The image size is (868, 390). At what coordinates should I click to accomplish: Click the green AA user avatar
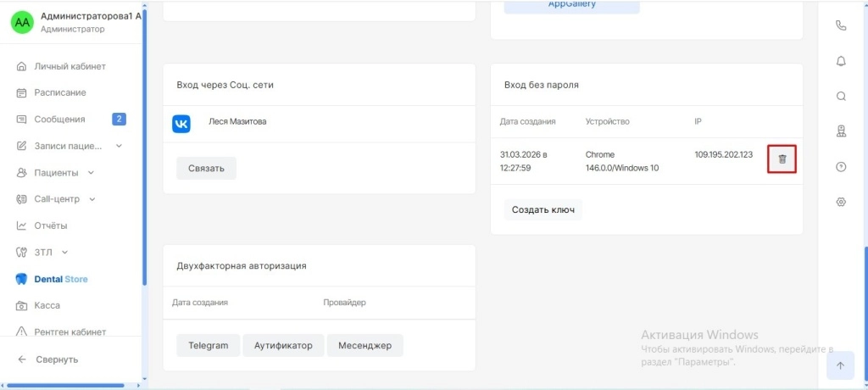pyautogui.click(x=22, y=22)
